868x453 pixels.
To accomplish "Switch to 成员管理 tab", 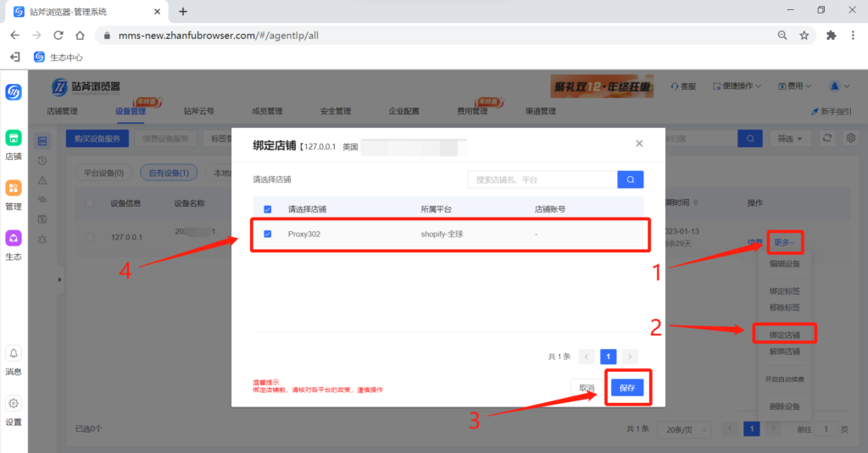I will [267, 111].
